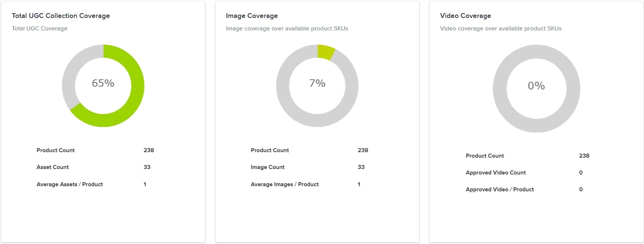This screenshot has height=244, width=644.
Task: Click the Average Images / Product label
Action: [284, 184]
